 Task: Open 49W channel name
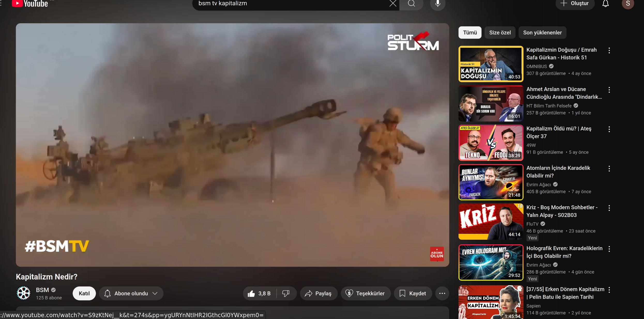[x=531, y=145]
